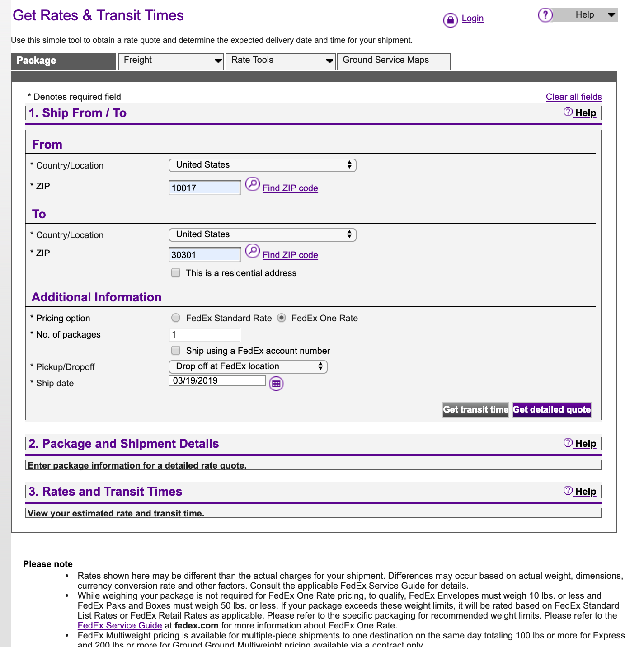Check 'This is a residential address'
Screen dimensions: 644x647
[176, 272]
